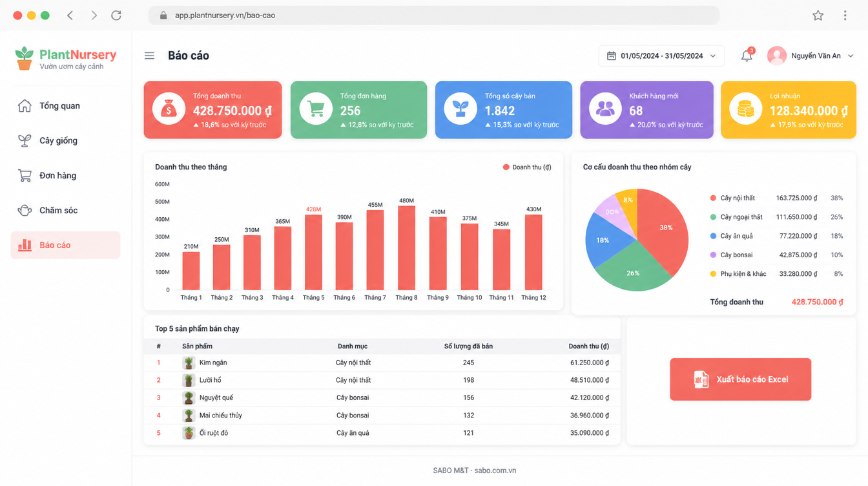Expand the user menu chevron beside Nguyễn Văn An
The height and width of the screenshot is (486, 868).
pyautogui.click(x=851, y=56)
